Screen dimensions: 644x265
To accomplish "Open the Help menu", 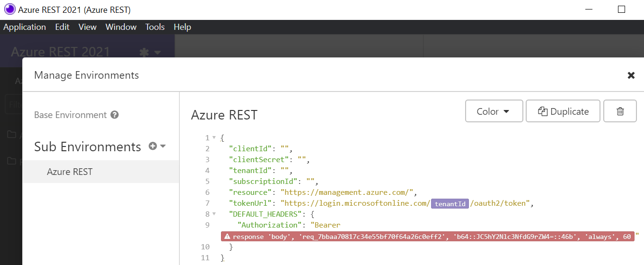I will [x=182, y=27].
